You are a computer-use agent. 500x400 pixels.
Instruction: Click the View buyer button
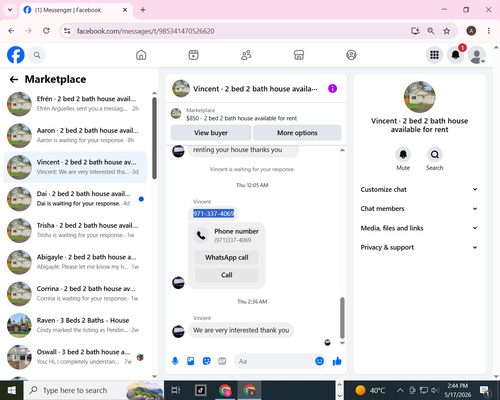[211, 133]
